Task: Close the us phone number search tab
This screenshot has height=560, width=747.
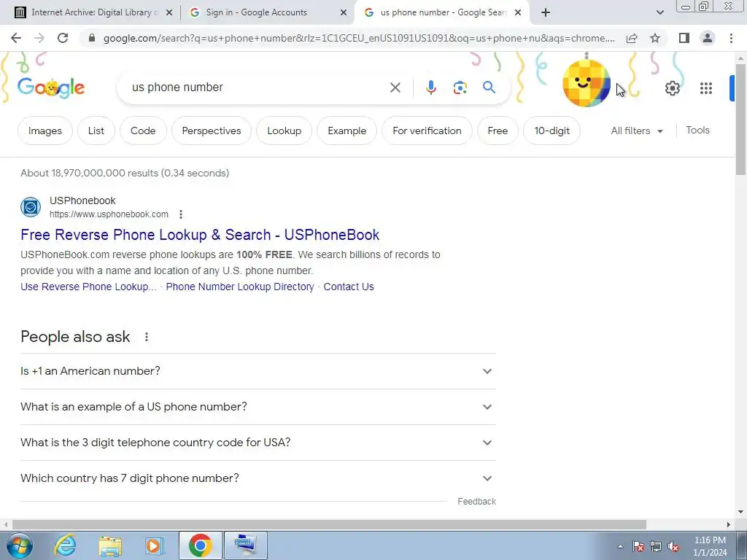Action: tap(518, 13)
